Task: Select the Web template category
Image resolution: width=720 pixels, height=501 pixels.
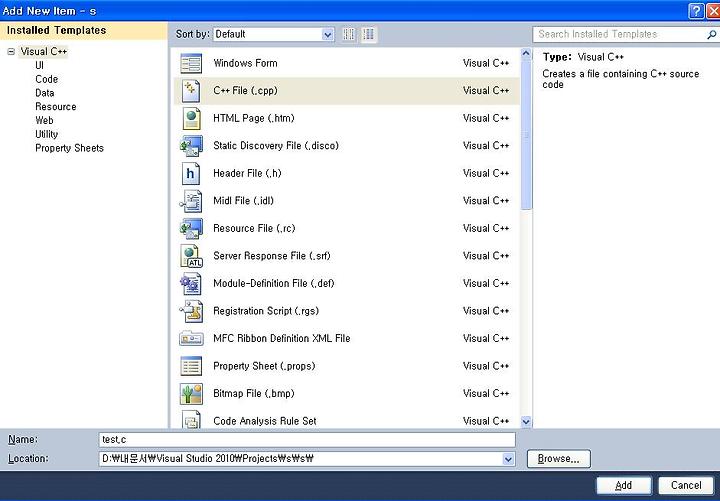Action: (45, 121)
